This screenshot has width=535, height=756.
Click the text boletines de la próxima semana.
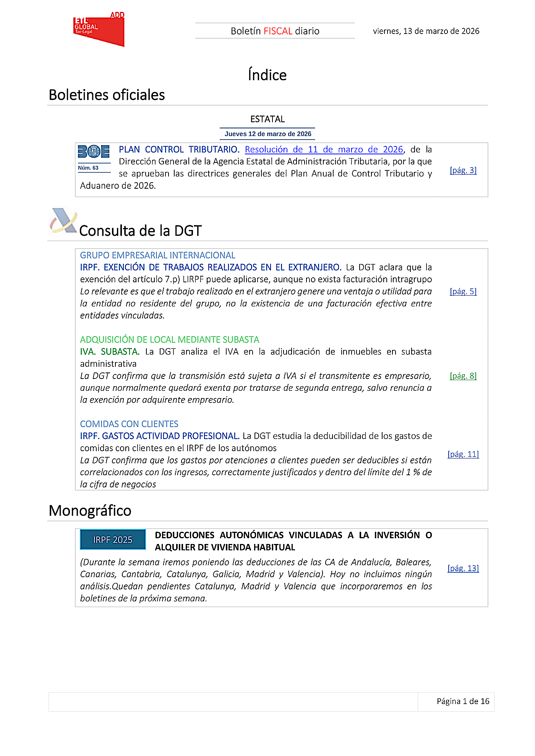pyautogui.click(x=143, y=599)
